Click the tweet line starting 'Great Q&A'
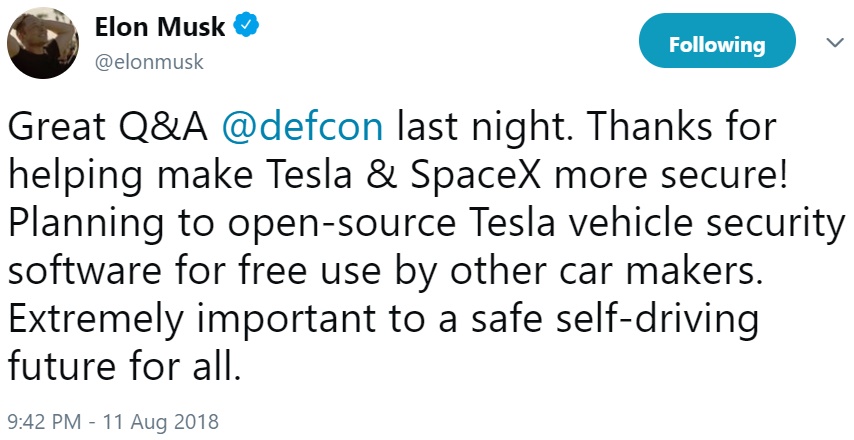 [392, 126]
